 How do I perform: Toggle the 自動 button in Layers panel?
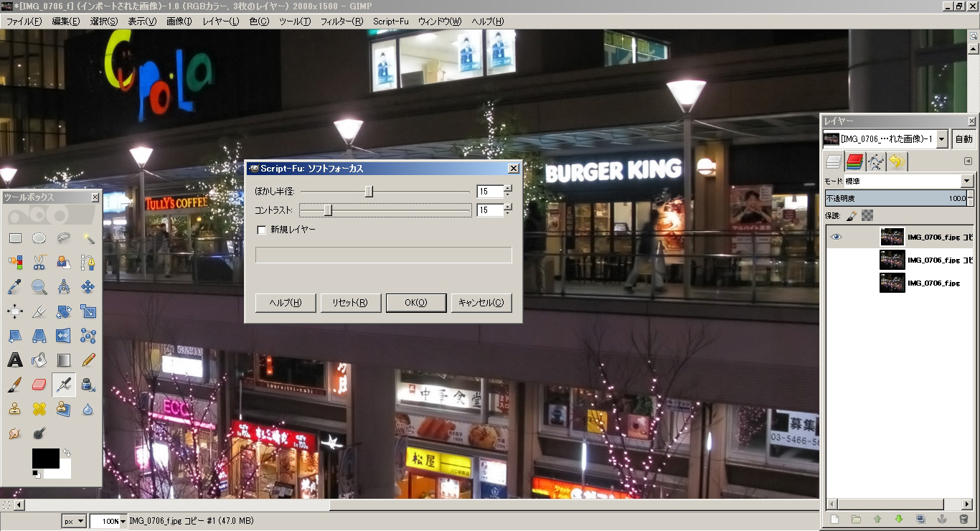point(963,139)
